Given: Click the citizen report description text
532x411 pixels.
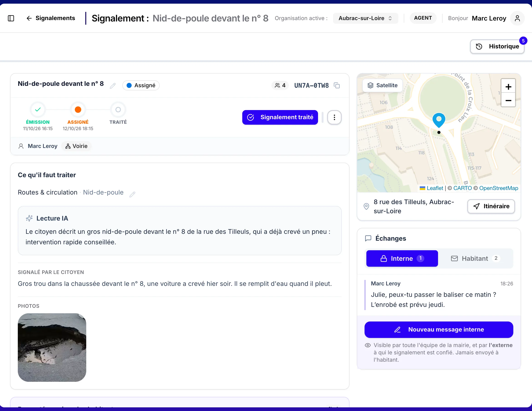Looking at the screenshot, I should pyautogui.click(x=175, y=284).
